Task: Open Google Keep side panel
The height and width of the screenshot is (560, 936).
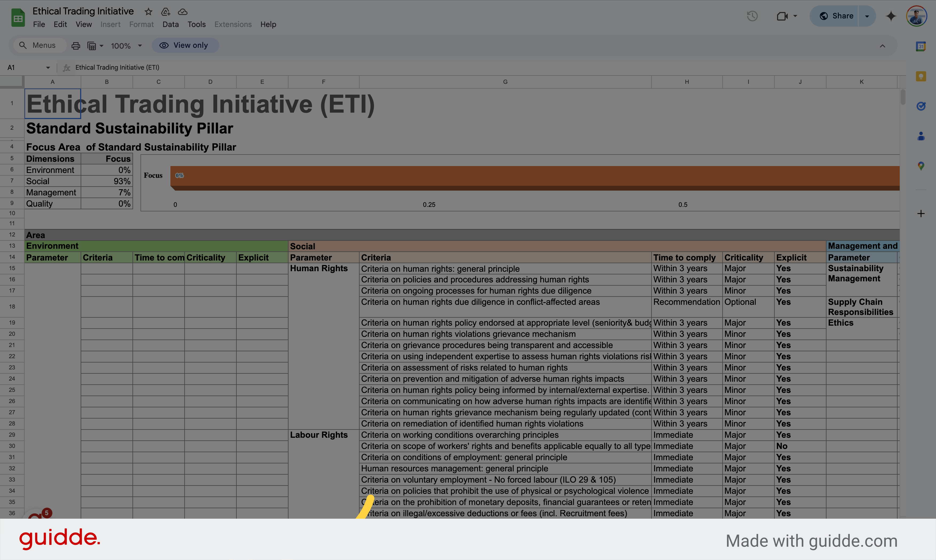Action: (921, 76)
